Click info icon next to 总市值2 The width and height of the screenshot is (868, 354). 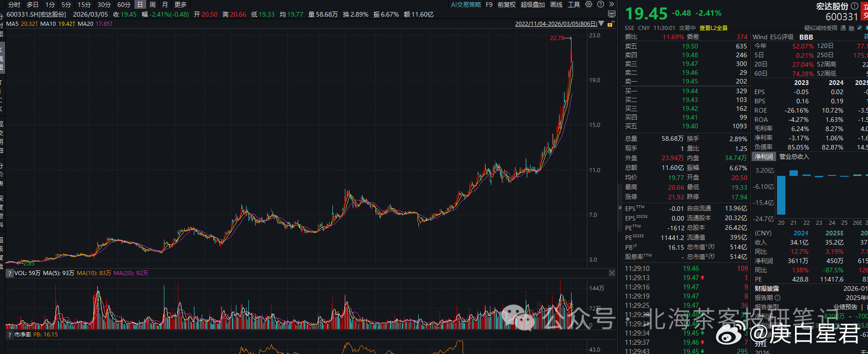pos(711,257)
